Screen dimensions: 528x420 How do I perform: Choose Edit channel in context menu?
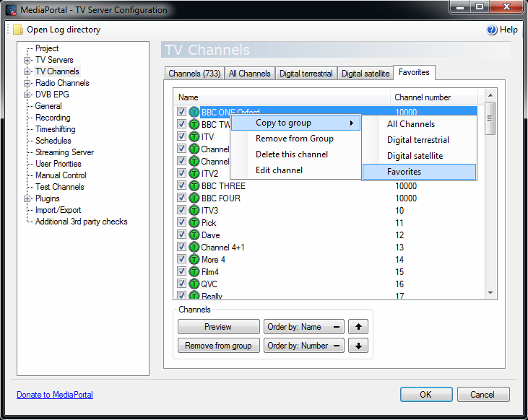tap(295, 170)
